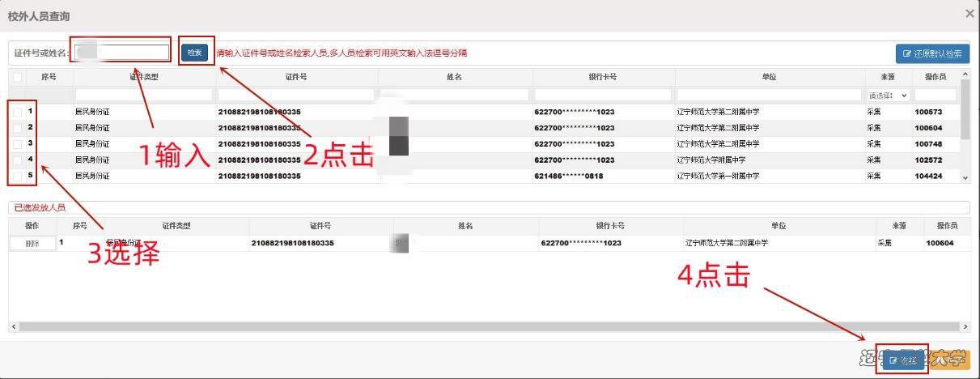
Task: Click the 银行卡号 column filter field
Action: coord(603,96)
